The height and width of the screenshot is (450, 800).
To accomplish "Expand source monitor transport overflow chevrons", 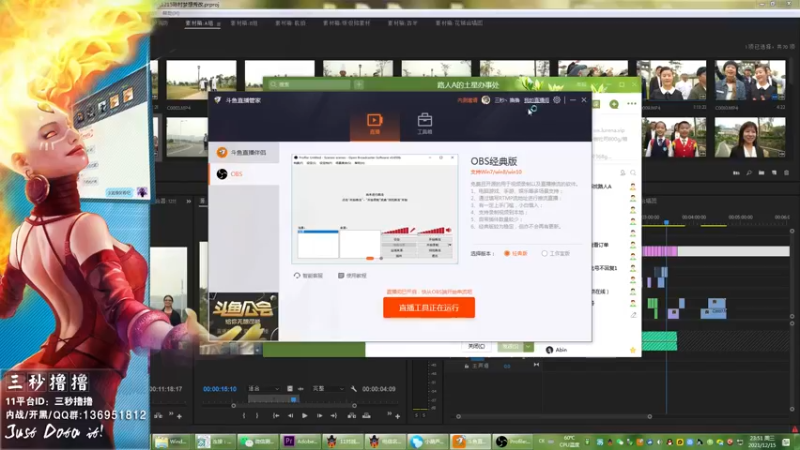I will point(171,414).
